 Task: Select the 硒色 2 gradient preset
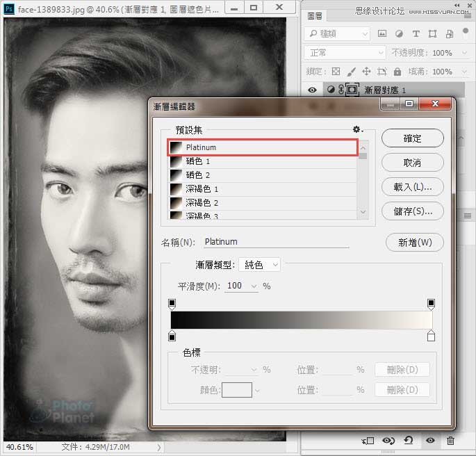point(263,175)
